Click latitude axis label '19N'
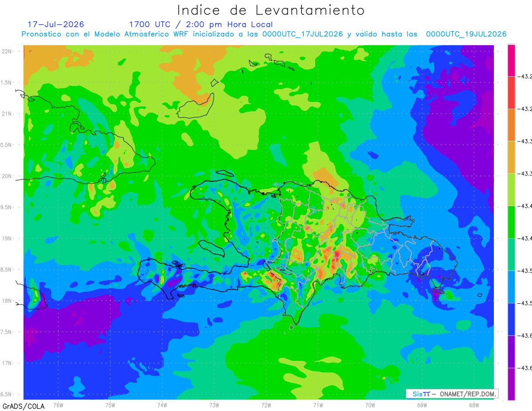Viewport: 532px width, 411px height. pyautogui.click(x=8, y=239)
